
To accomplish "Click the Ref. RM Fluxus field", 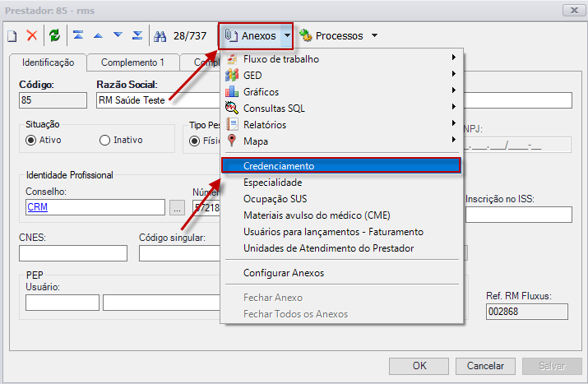I will click(527, 312).
